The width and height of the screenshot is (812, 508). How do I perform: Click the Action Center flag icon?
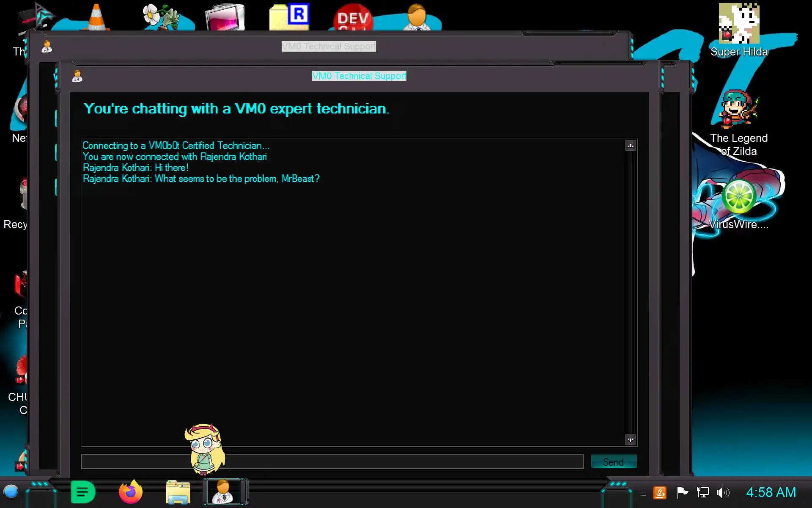tap(682, 492)
